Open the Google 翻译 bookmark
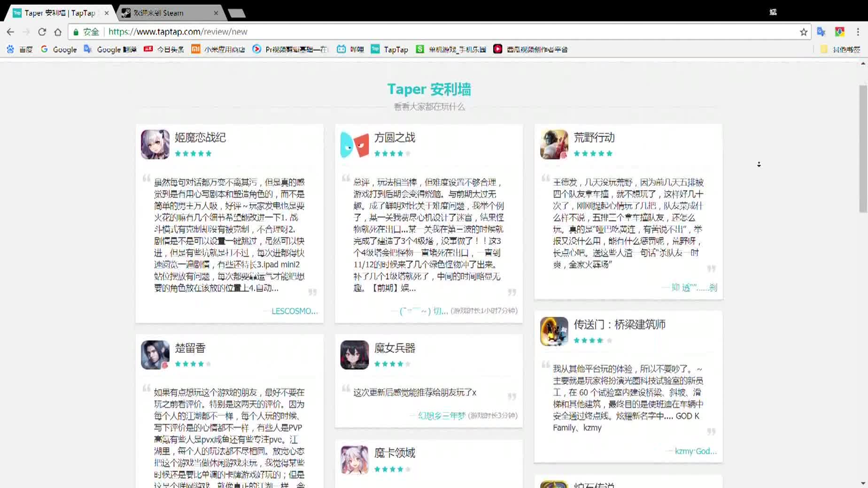Viewport: 868px width, 488px height. click(110, 49)
